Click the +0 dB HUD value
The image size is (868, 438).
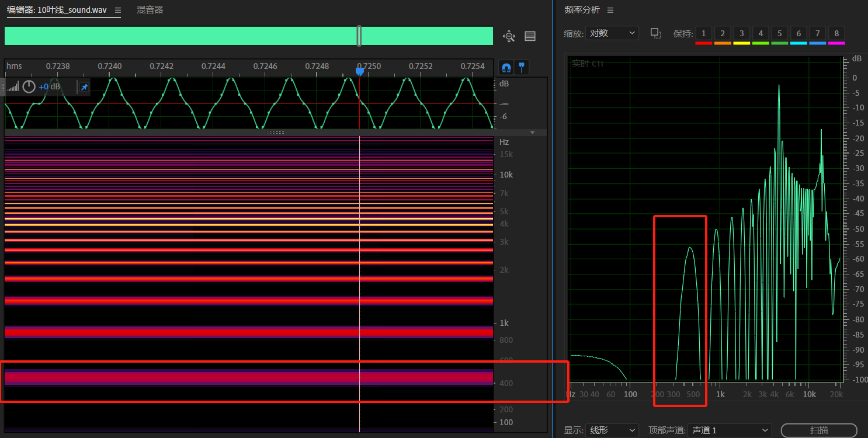[x=50, y=87]
